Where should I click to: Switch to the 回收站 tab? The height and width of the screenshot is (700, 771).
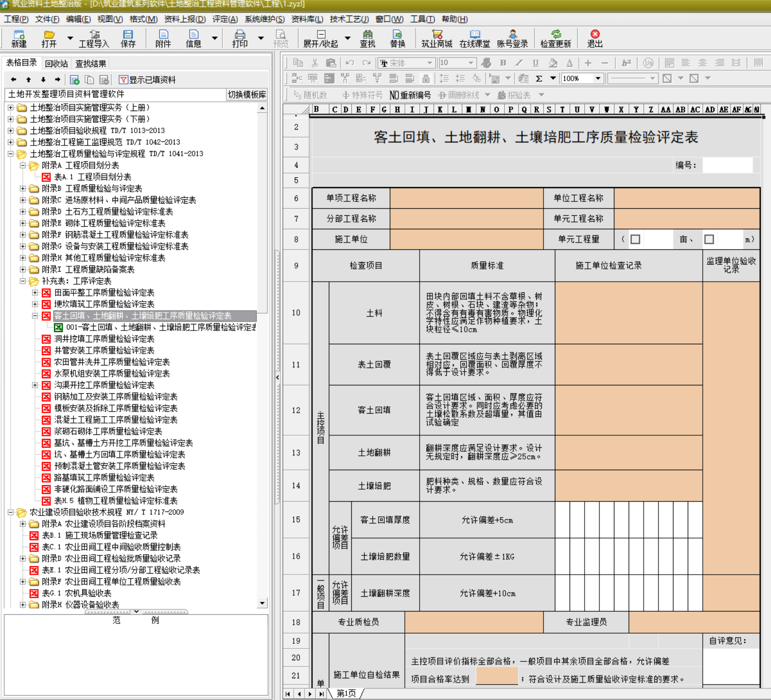coord(56,64)
